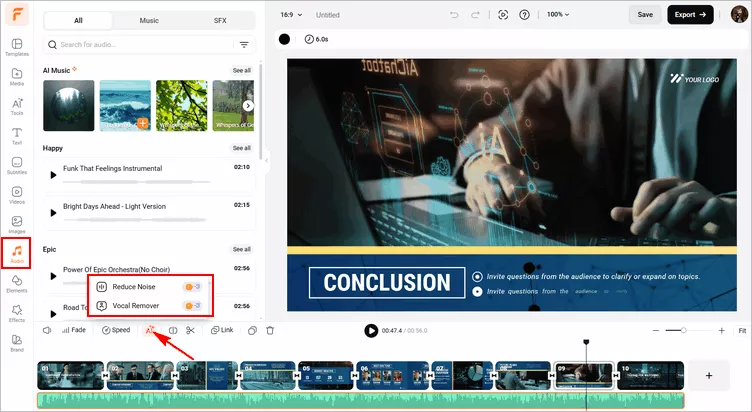Play Power Of Epic Orchestra track
Screen dimensions: 752x412
click(53, 276)
